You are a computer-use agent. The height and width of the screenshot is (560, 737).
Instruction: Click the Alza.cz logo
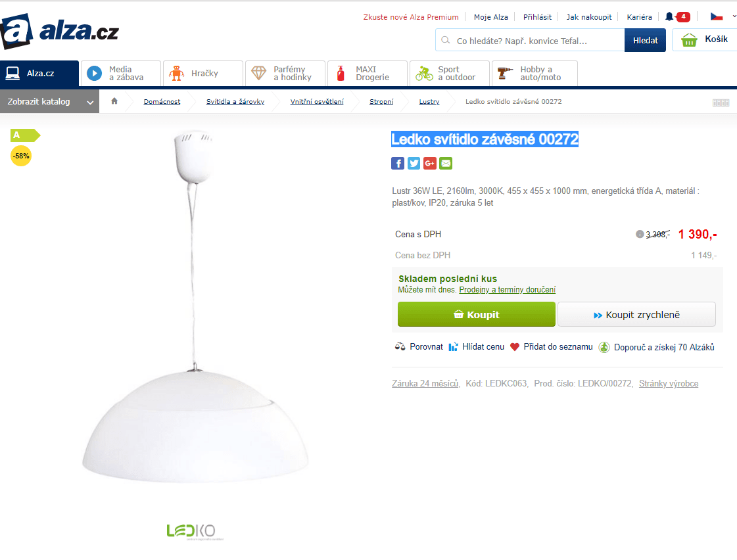coord(59,31)
